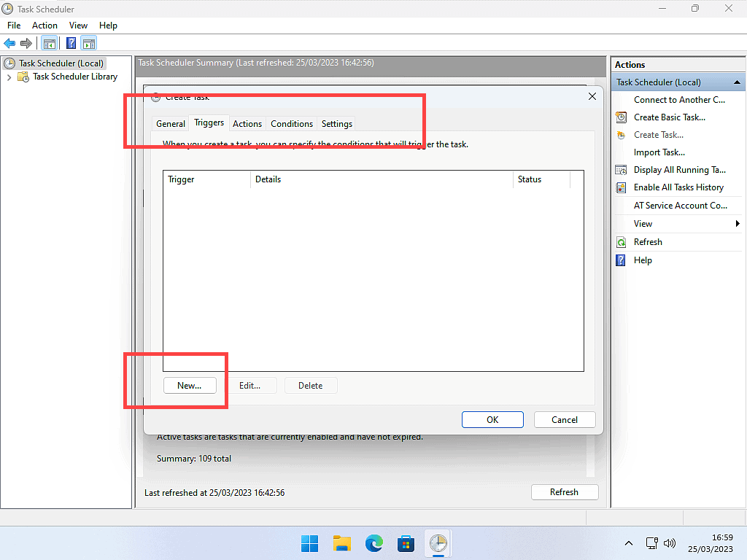Show hidden system tray icons chevron
The height and width of the screenshot is (560, 747).
click(x=629, y=543)
